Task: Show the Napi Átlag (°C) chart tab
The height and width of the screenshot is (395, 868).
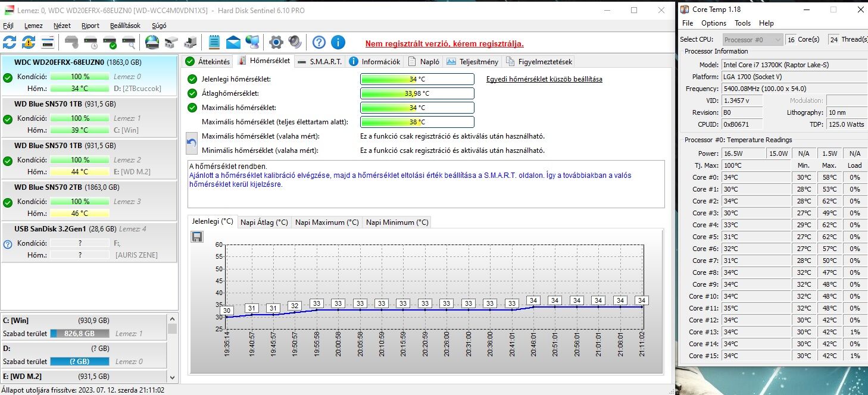Action: pos(264,222)
